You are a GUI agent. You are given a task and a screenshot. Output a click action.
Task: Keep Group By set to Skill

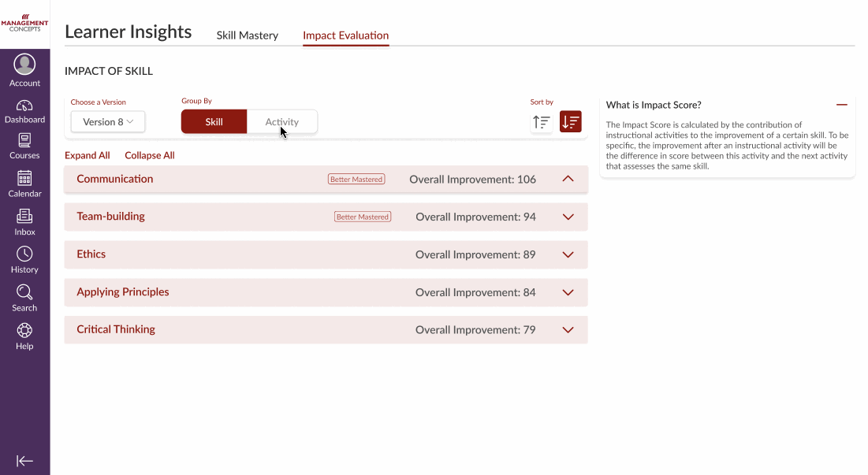point(214,121)
